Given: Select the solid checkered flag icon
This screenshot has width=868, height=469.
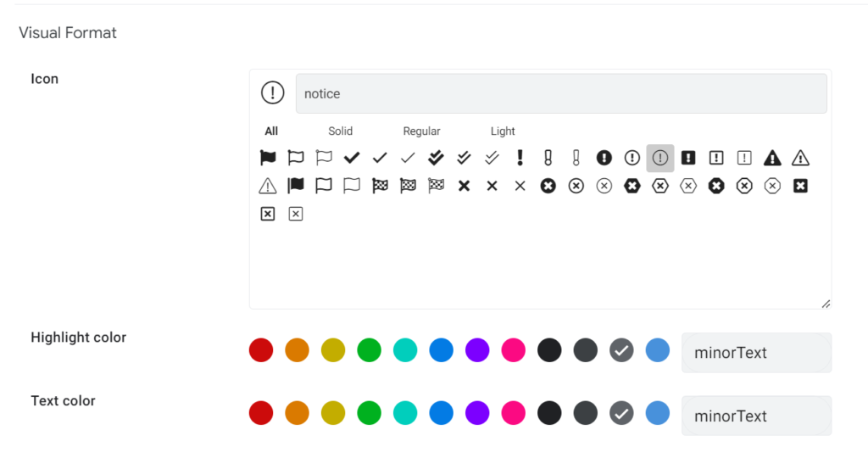Looking at the screenshot, I should 380,186.
